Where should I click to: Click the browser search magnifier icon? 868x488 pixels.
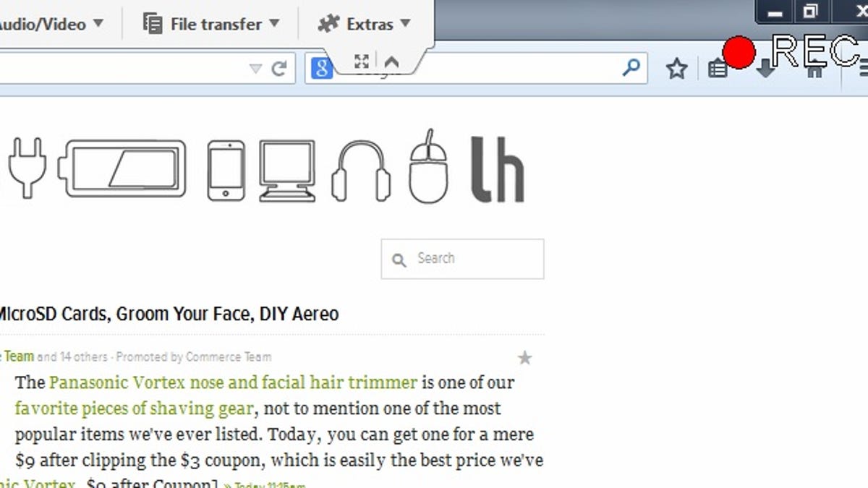click(631, 68)
